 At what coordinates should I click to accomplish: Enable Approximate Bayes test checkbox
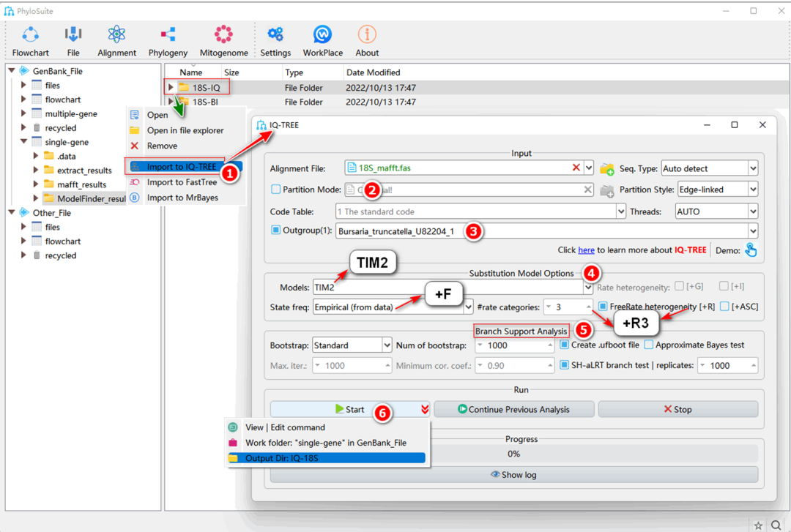(x=649, y=345)
